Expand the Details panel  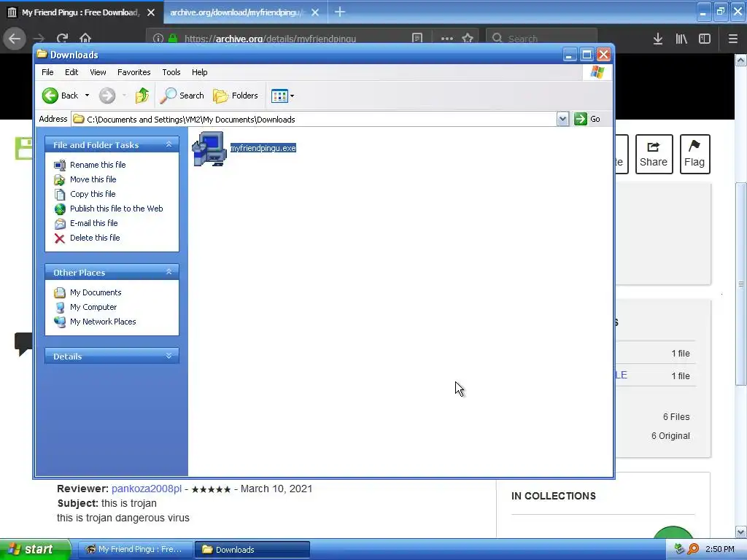[x=169, y=356]
